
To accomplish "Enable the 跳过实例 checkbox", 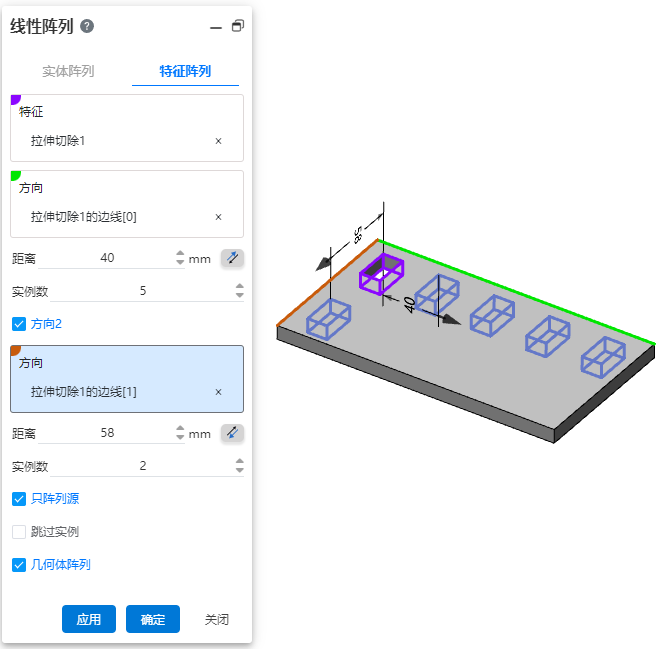I will [19, 532].
